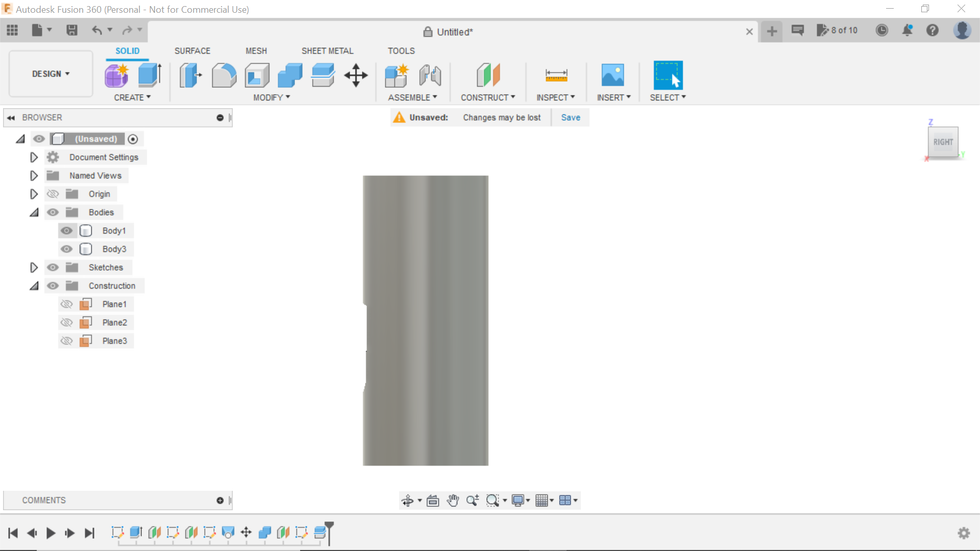Click the Undo button in toolbar

coord(96,30)
